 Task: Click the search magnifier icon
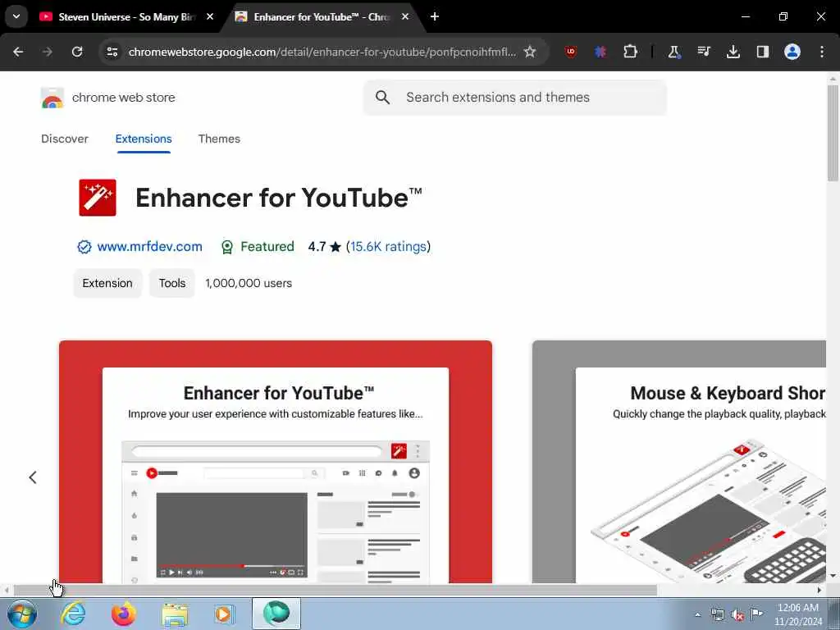click(382, 98)
